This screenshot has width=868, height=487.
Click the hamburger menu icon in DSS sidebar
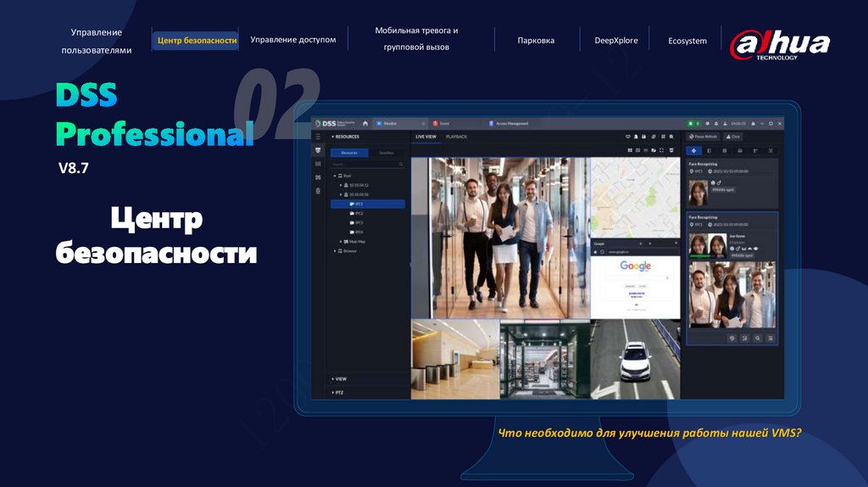point(318,137)
